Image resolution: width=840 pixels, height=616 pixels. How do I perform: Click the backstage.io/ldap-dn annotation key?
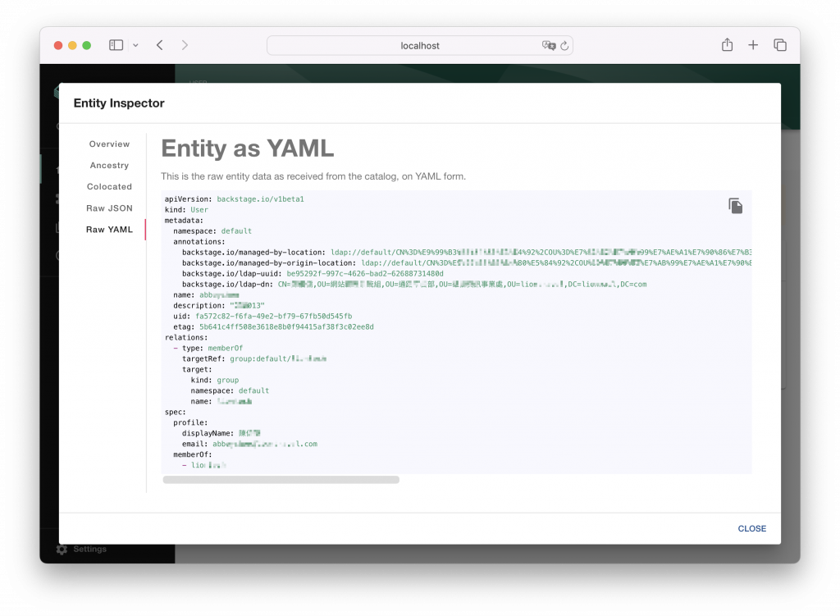227,285
